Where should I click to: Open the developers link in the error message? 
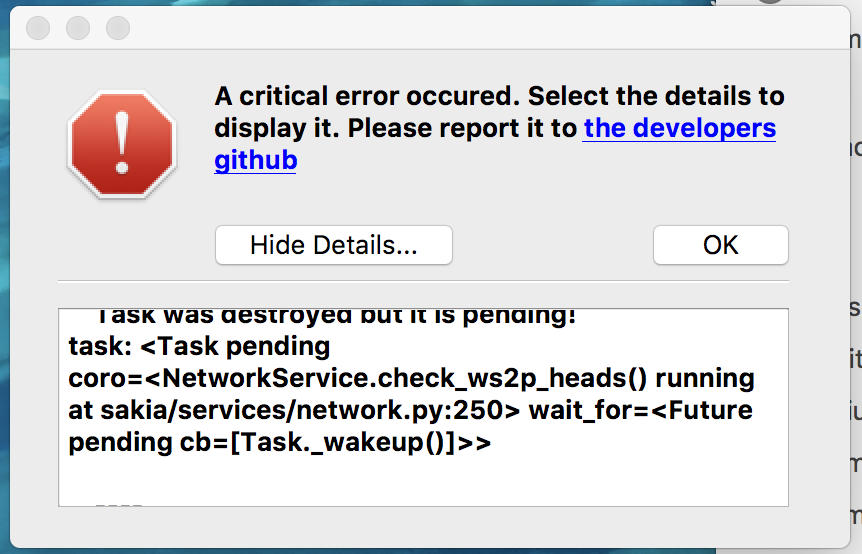[x=679, y=128]
